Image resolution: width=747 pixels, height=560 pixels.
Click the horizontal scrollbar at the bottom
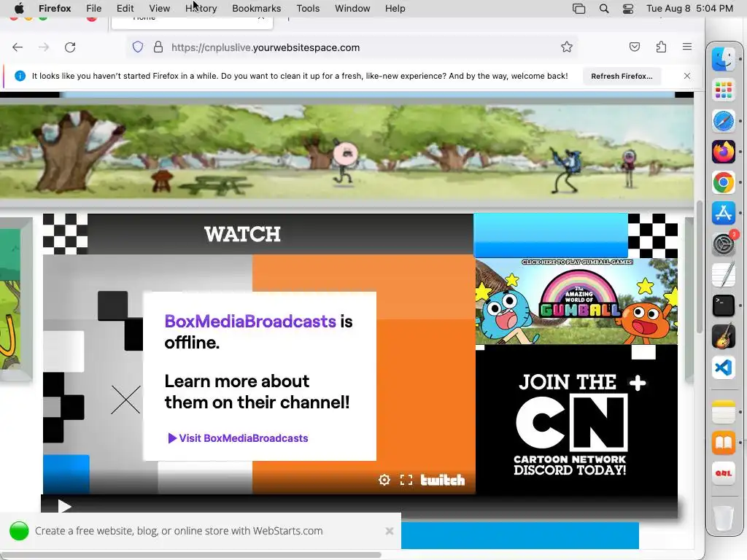click(190, 555)
